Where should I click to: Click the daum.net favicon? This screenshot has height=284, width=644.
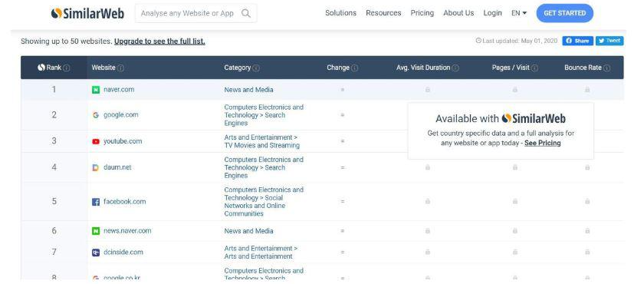(x=96, y=167)
